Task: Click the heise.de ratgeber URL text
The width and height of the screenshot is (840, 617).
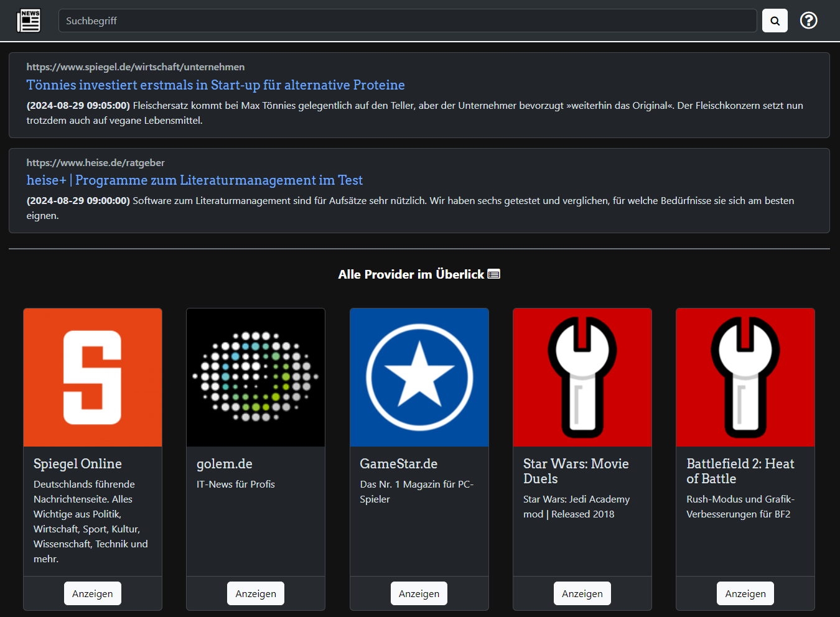Action: 95,163
